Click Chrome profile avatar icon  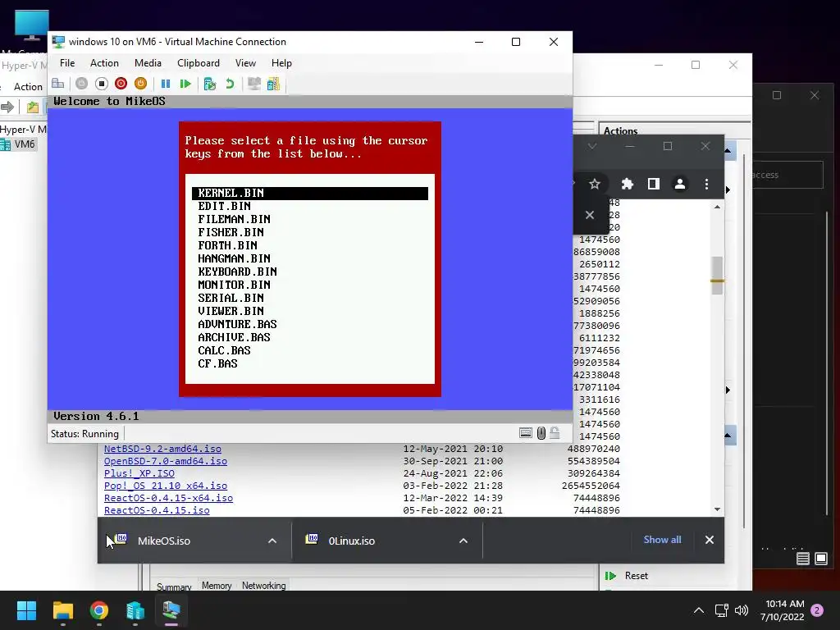click(x=680, y=185)
